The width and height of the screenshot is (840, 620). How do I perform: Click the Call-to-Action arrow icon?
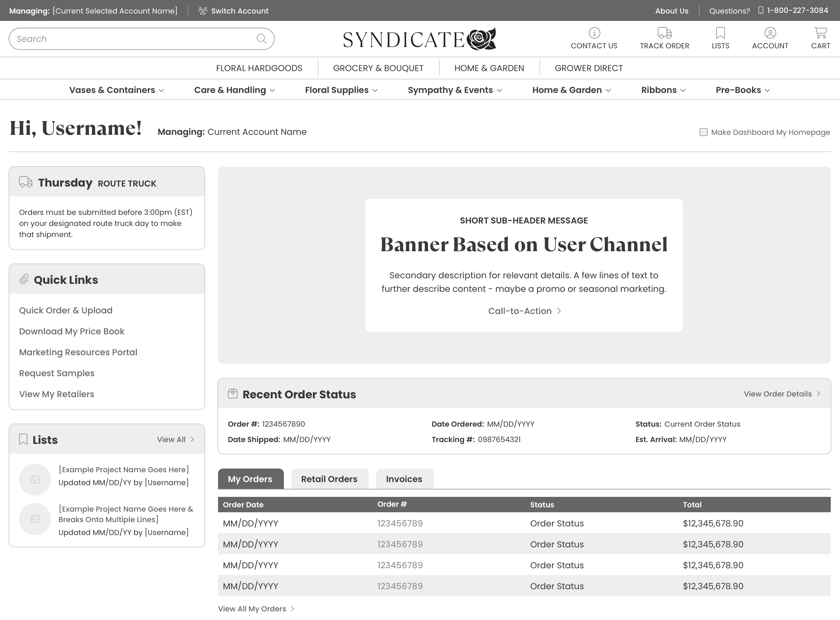(x=559, y=311)
